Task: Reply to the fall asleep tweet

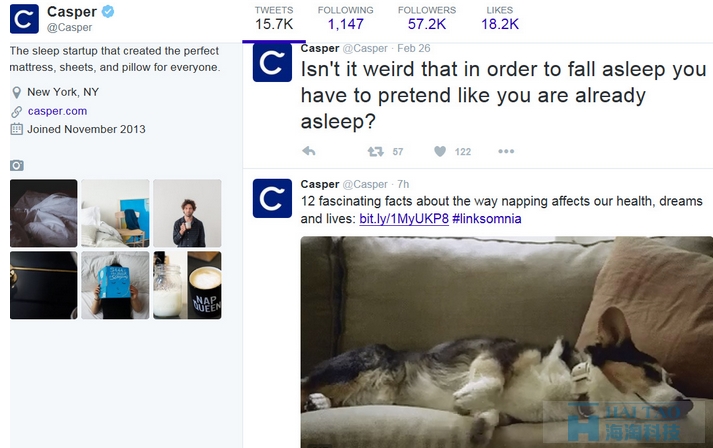Action: tap(309, 151)
